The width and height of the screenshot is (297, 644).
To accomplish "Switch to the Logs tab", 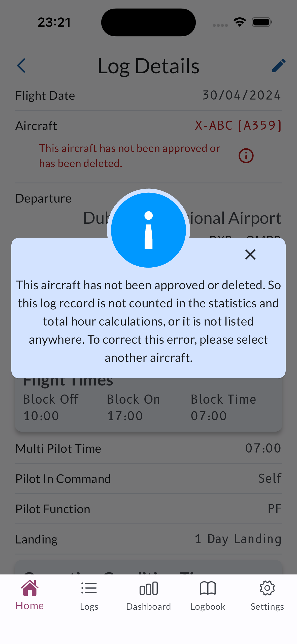I will 89,595.
